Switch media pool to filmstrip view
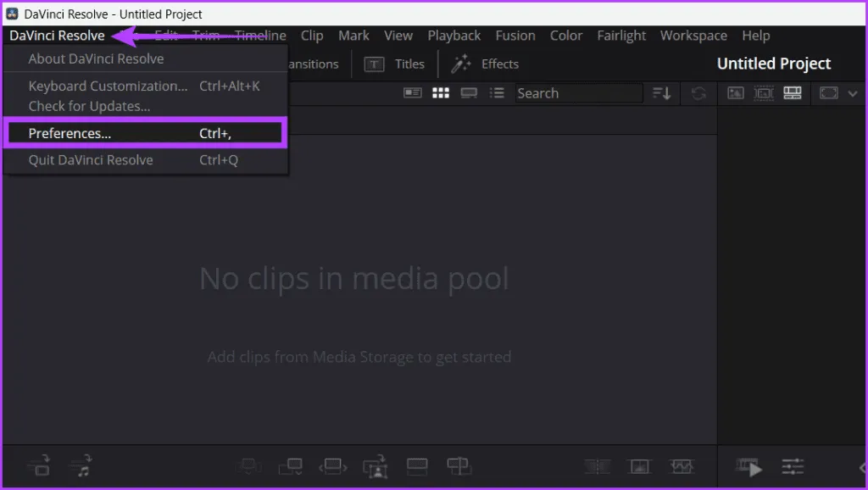Screen dimensions: 868x490 tap(469, 93)
